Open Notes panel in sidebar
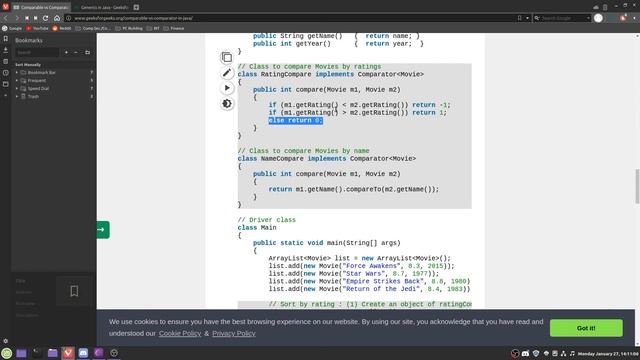The width and height of the screenshot is (640, 360). (x=5, y=62)
